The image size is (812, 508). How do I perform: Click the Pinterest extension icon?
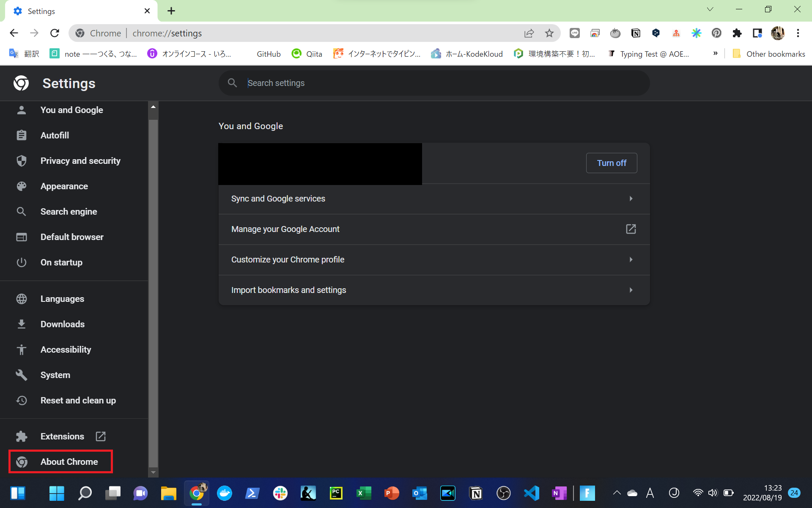[x=716, y=33]
